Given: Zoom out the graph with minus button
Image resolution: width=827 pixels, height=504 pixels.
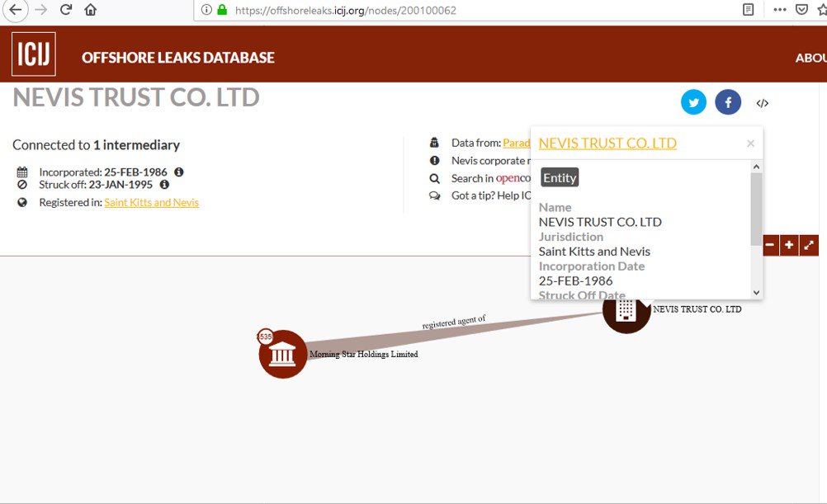Looking at the screenshot, I should pyautogui.click(x=770, y=245).
